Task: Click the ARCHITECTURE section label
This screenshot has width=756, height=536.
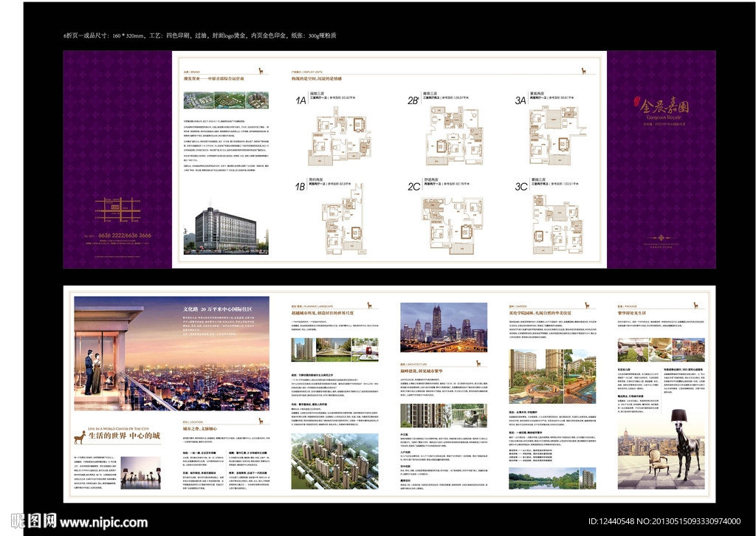Action: point(413,365)
